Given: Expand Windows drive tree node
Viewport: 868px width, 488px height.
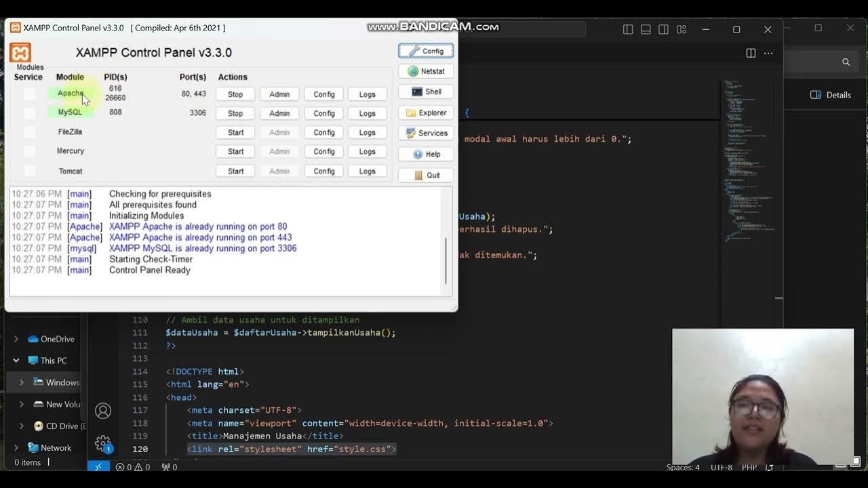Looking at the screenshot, I should 22,382.
